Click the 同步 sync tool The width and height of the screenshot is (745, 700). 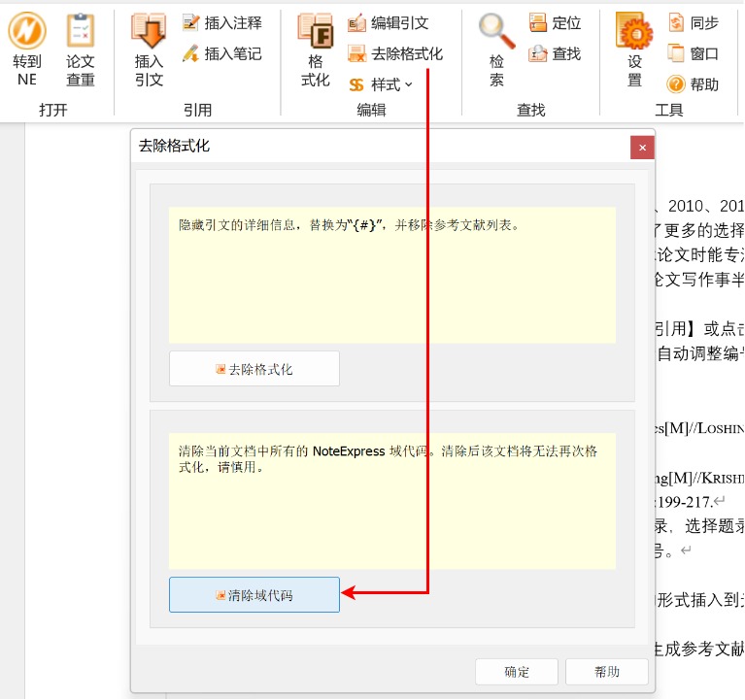coord(693,22)
